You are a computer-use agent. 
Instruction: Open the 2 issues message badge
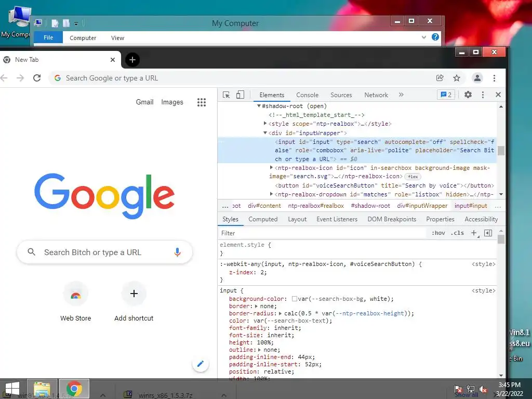[x=446, y=95]
